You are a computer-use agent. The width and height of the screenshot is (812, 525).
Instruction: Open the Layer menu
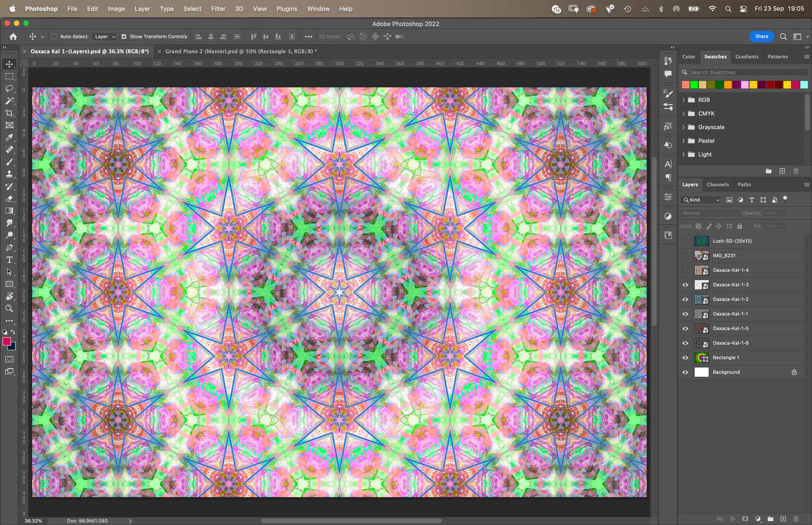(142, 8)
